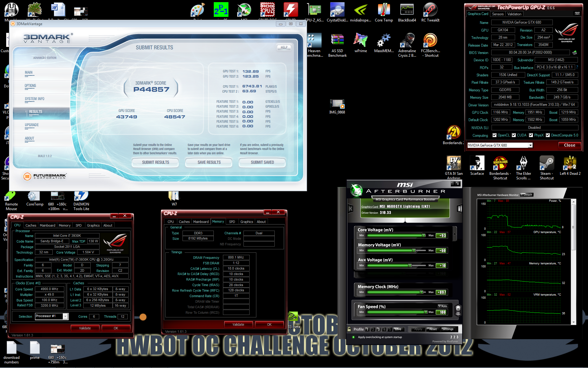
Task: Switch to the Sensors tab in GPU-Z
Action: pyautogui.click(x=498, y=14)
